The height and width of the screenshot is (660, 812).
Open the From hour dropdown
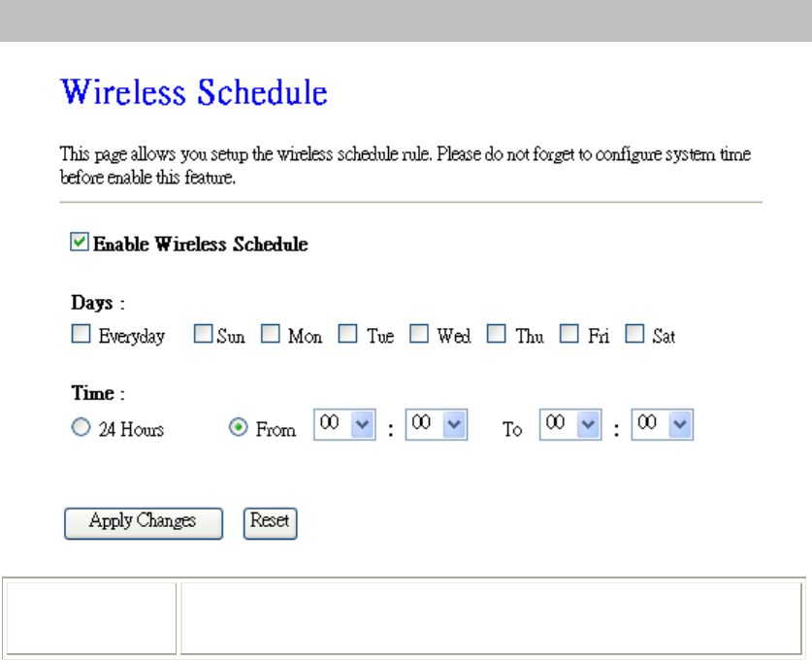(345, 425)
